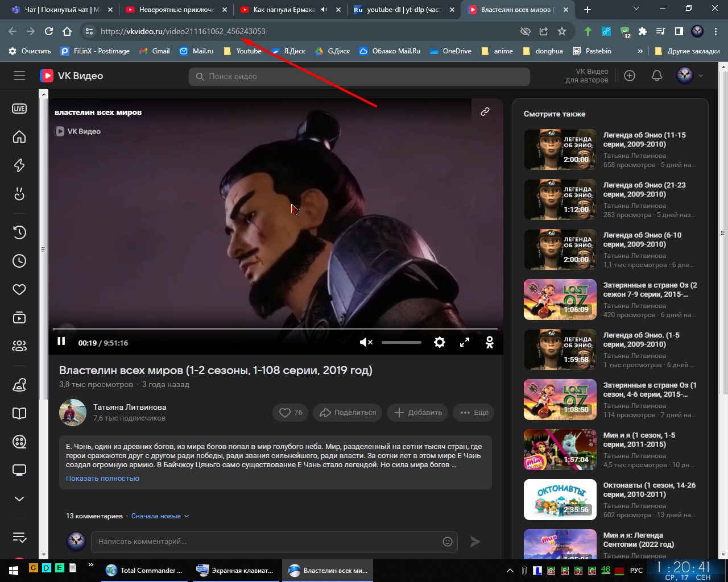Show hidden bookmarks with double chevron

coord(640,51)
